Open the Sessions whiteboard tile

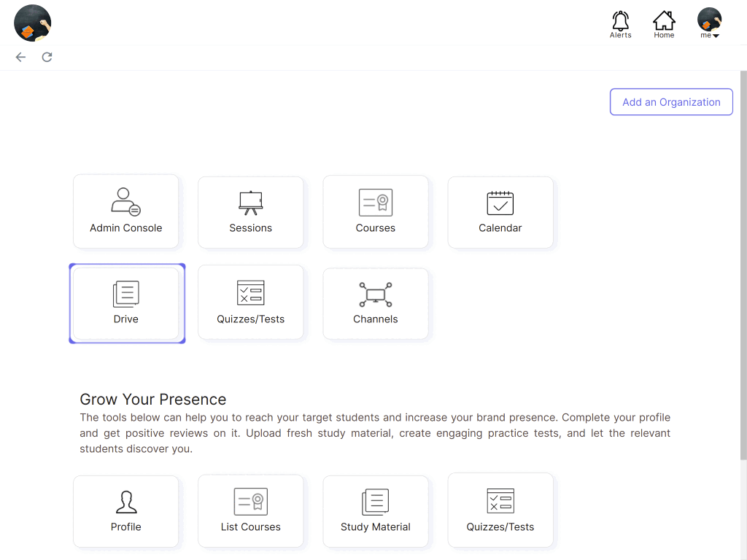point(250,212)
